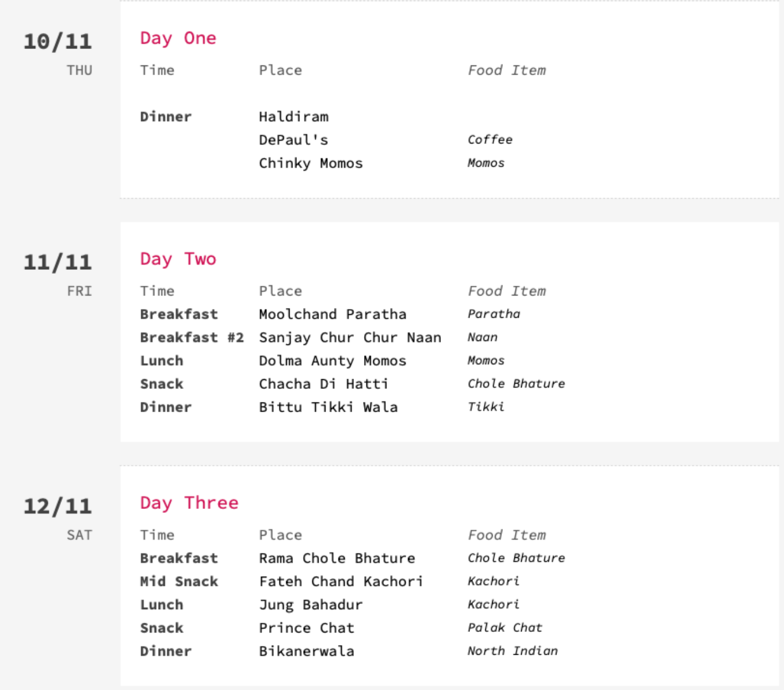Select Jung Bahadur lunch place
Screen dimensions: 784x690
[x=311, y=605]
